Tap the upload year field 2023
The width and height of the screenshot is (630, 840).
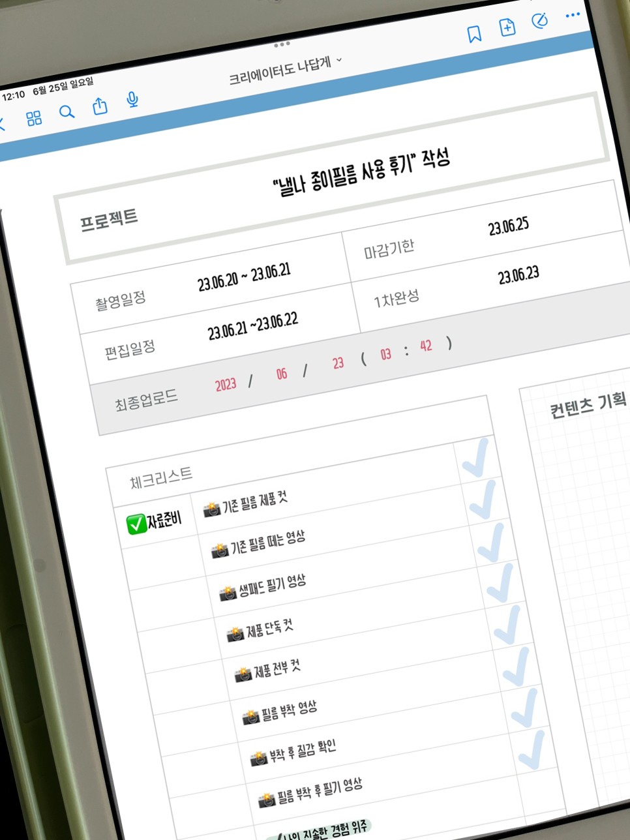click(x=226, y=385)
